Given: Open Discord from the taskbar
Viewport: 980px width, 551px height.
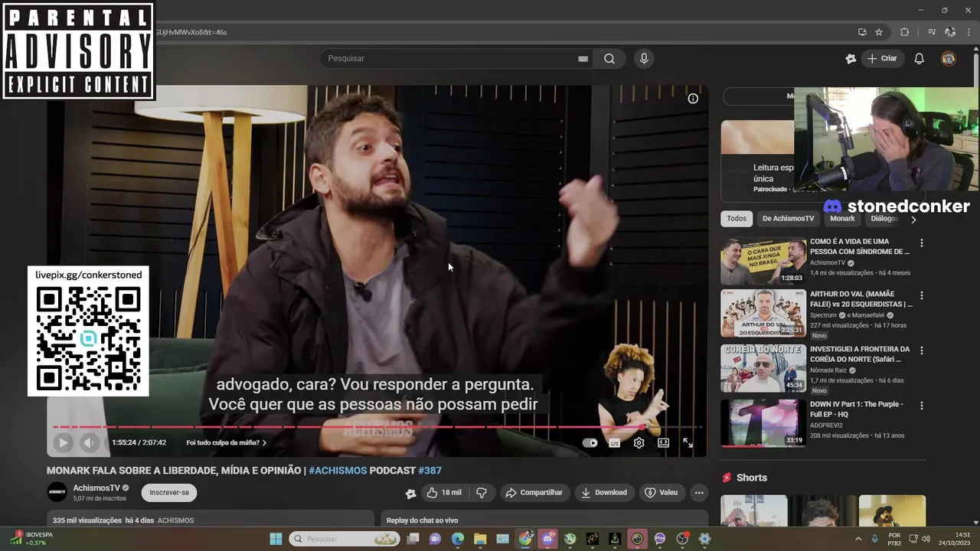Looking at the screenshot, I should [547, 539].
